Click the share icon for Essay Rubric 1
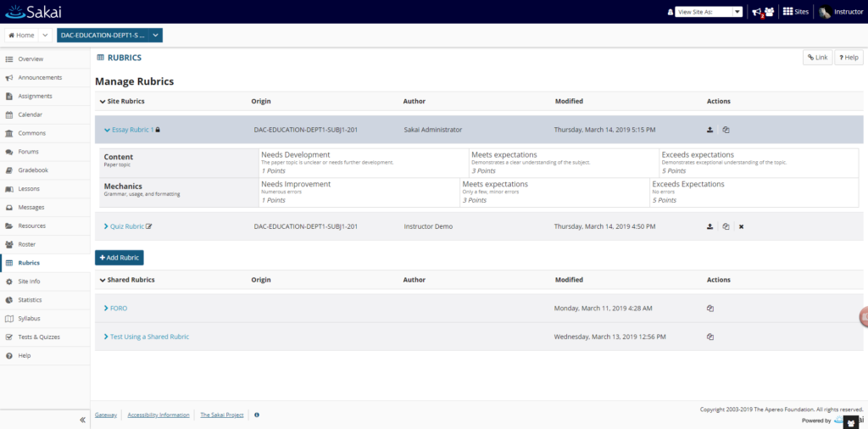Viewport: 868px width, 429px height. (709, 130)
